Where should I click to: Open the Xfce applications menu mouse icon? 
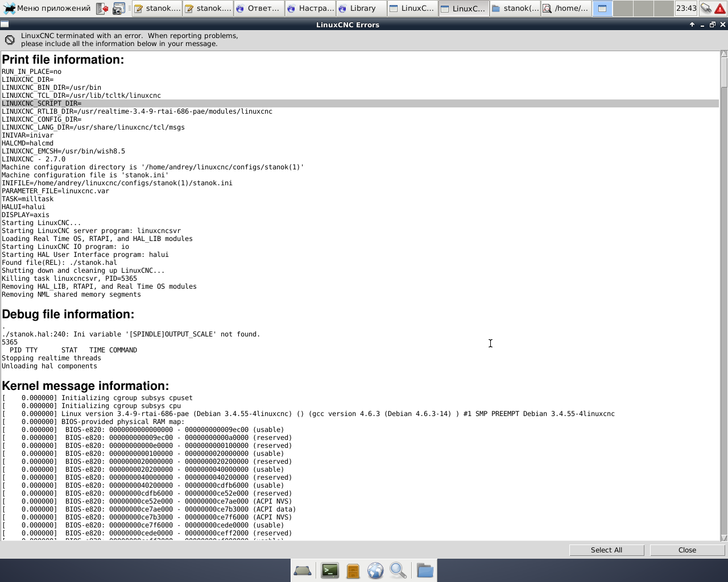coord(9,9)
